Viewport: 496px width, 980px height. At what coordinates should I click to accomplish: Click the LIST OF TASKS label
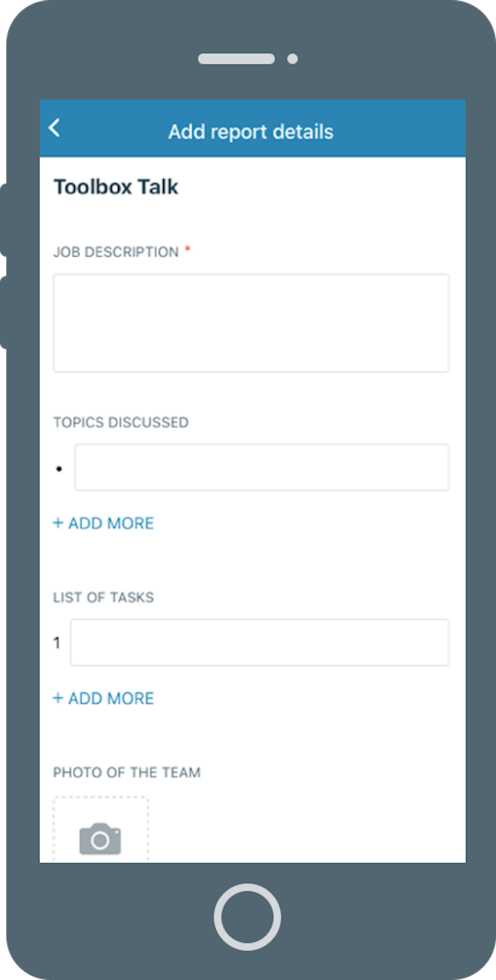pyautogui.click(x=104, y=597)
